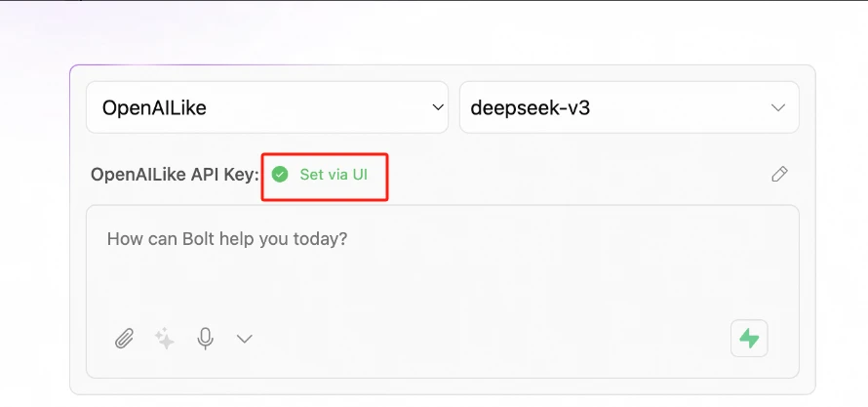Click blank toolbar space left of the send button
The width and height of the screenshot is (868, 407).
coord(487,339)
